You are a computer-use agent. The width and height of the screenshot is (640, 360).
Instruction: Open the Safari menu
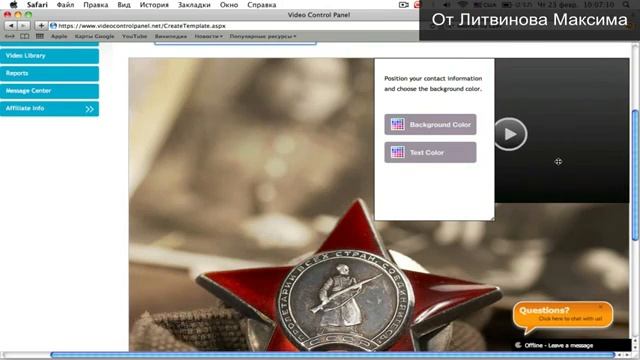pos(37,5)
